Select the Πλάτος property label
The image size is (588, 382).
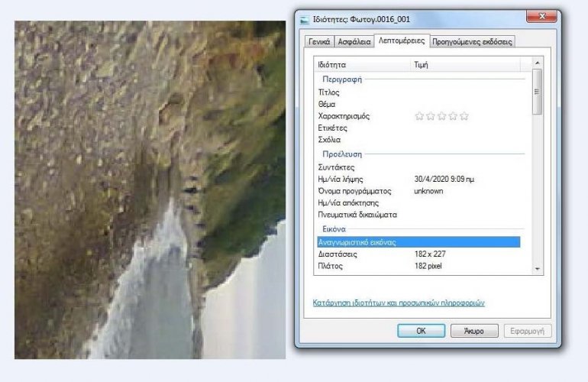[331, 266]
